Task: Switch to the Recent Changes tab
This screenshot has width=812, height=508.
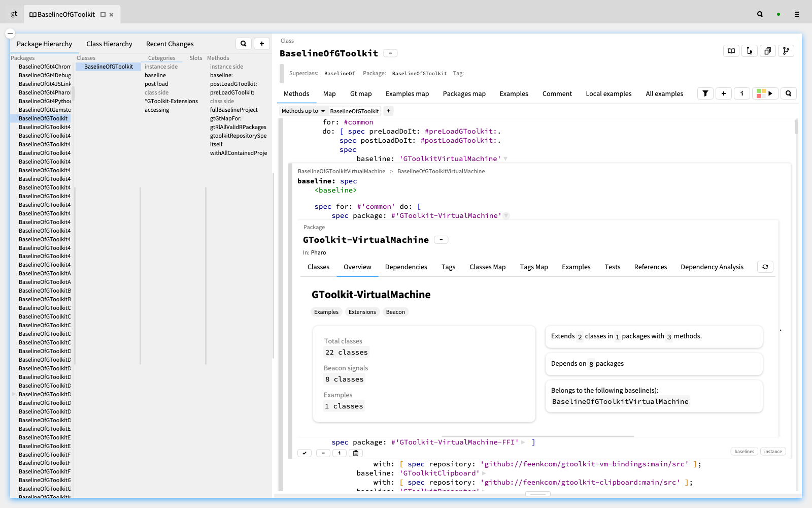Action: point(170,44)
